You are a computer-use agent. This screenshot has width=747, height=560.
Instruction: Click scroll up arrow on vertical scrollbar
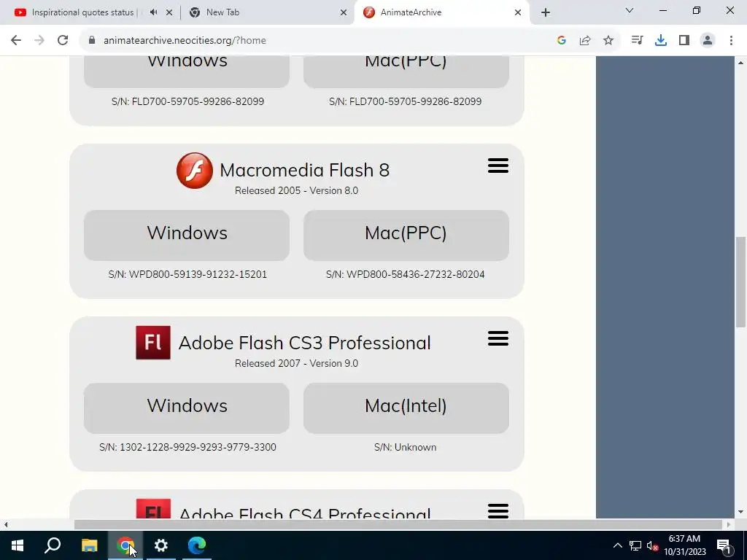(740, 63)
